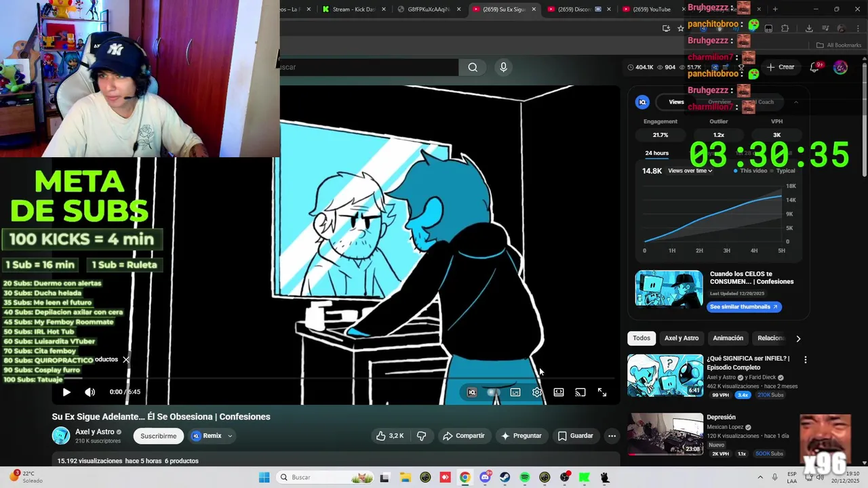
Task: Switch to G8fFPKuXcAAqI browser tab
Action: [x=428, y=9]
